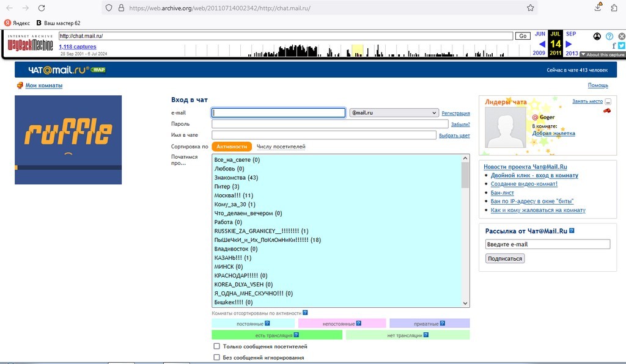Open help for Рассылка от Чат@Mail.Ru
This screenshot has width=626, height=364.
point(572,230)
